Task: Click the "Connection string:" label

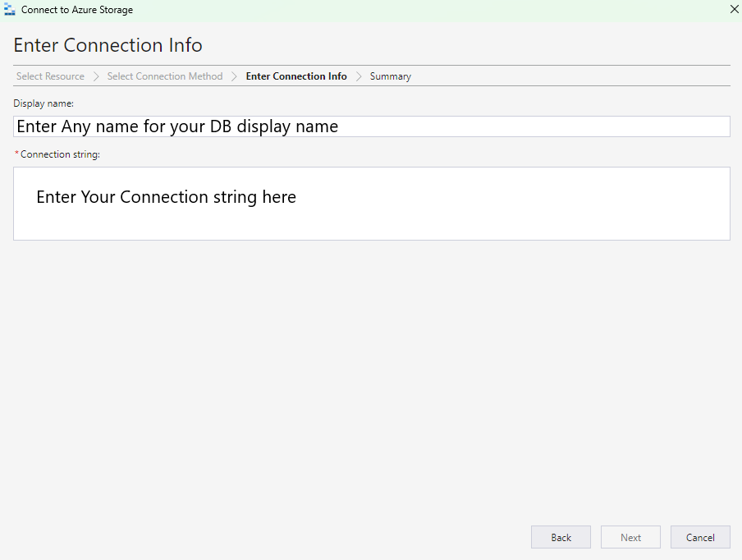Action: [60, 154]
